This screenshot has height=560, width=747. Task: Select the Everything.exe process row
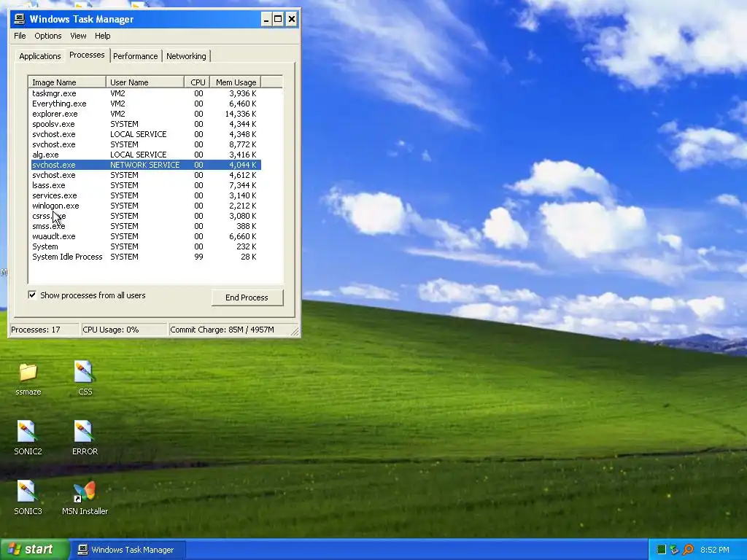tap(146, 104)
